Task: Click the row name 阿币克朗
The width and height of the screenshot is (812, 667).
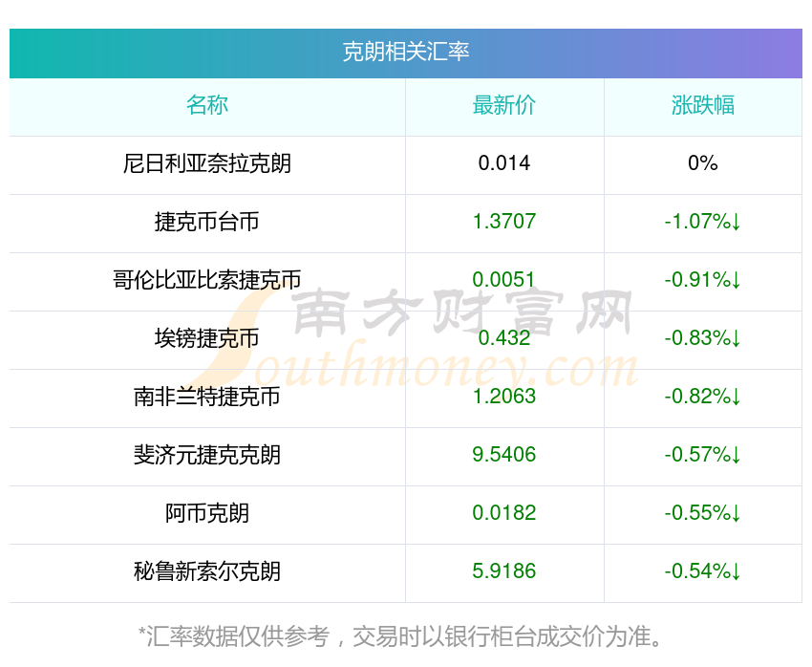Action: (x=207, y=513)
